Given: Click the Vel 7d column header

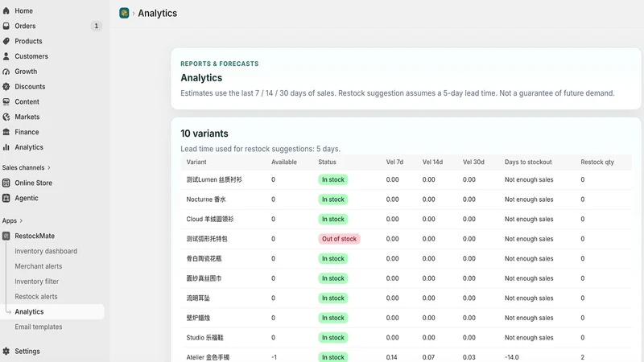Looking at the screenshot, I should [x=394, y=162].
